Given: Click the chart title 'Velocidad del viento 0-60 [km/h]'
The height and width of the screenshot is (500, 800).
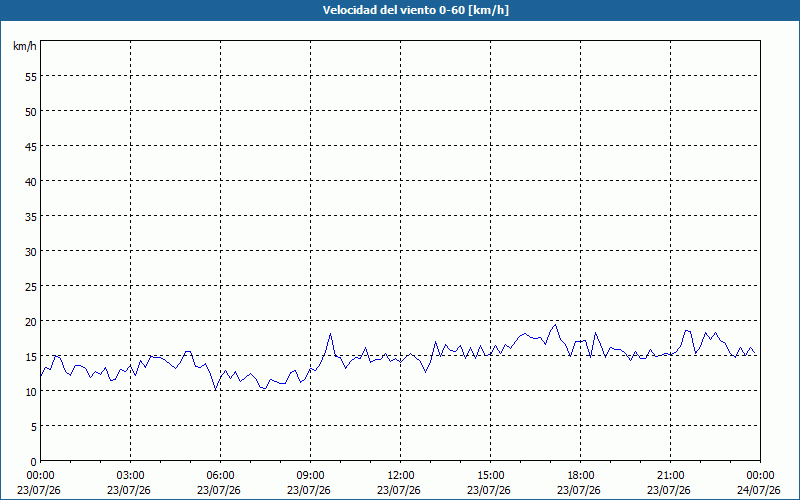Looking at the screenshot, I should coord(416,10).
